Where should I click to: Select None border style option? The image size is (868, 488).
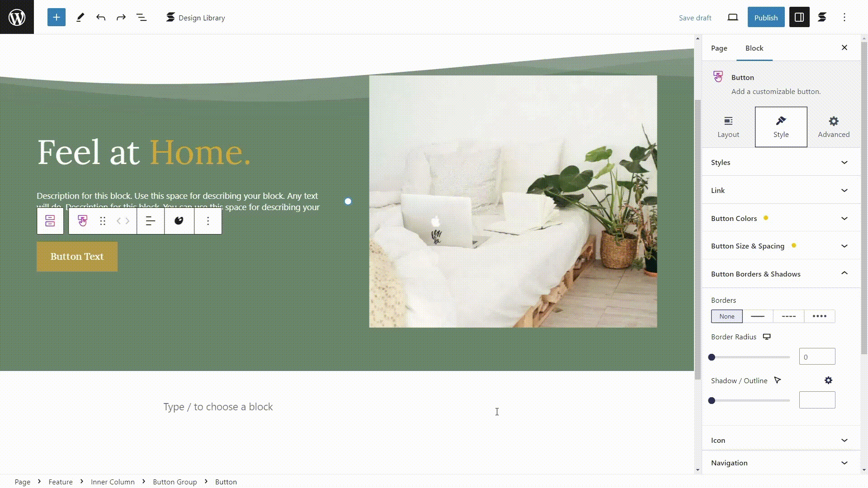726,316
